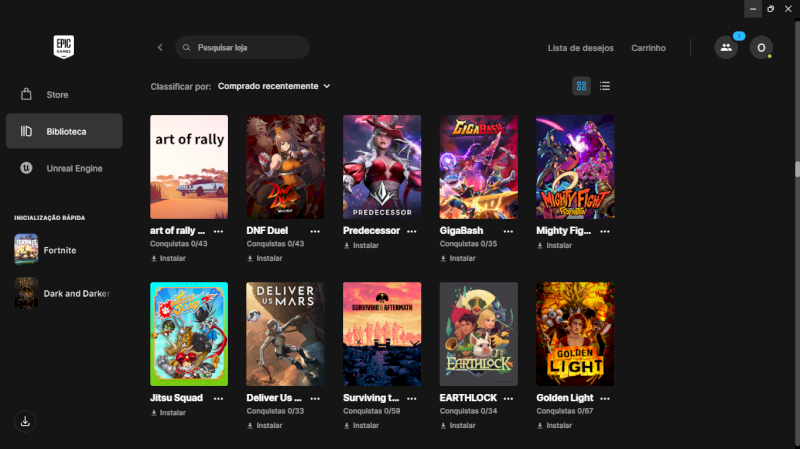
Task: Click the EARTHLOCK title text
Action: point(468,398)
